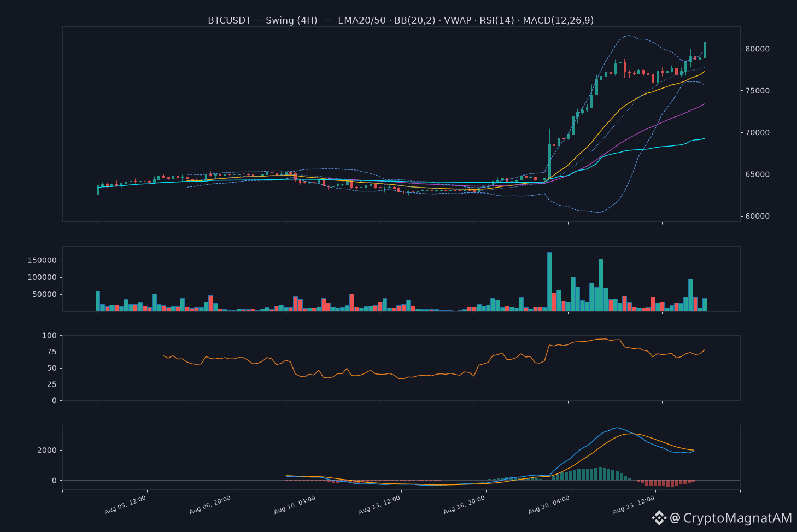The image size is (797, 532).
Task: Click the 150000 volume axis label
Action: (42, 260)
